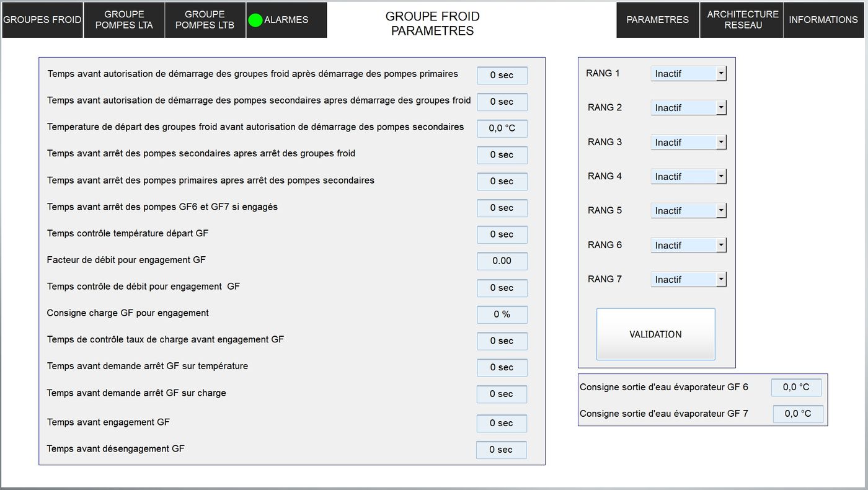
Task: Open the GROUPES FROID tab
Action: tap(42, 20)
